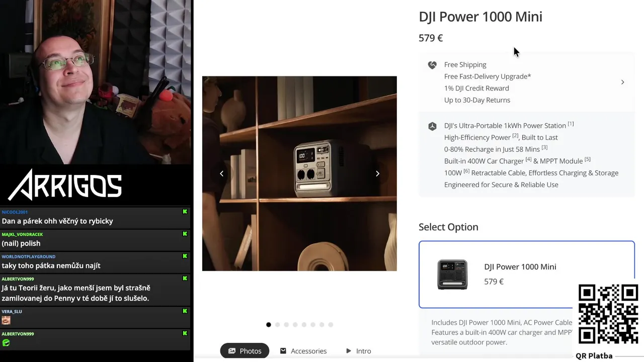Click the 'Dan a párek' chat message

(x=57, y=221)
